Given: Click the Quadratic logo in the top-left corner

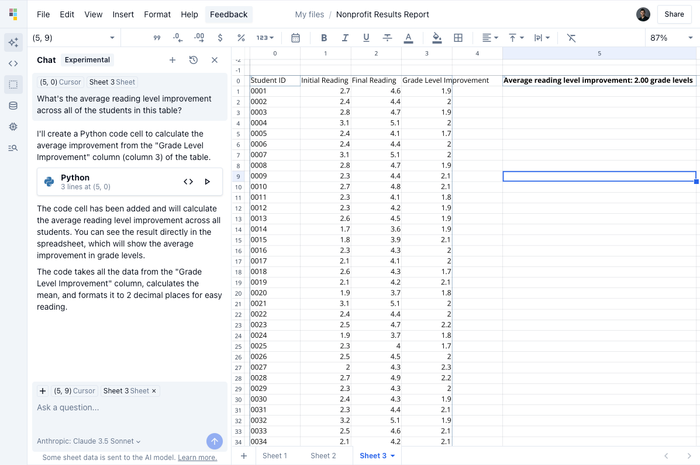Looking at the screenshot, I should (x=13, y=14).
